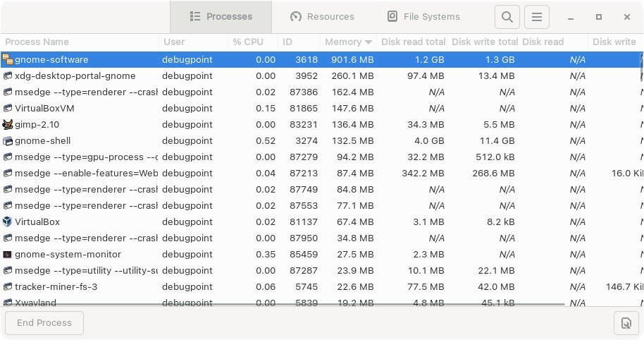The image size is (644, 340).
Task: Click disk write value 146.7 KiB
Action: 624,287
